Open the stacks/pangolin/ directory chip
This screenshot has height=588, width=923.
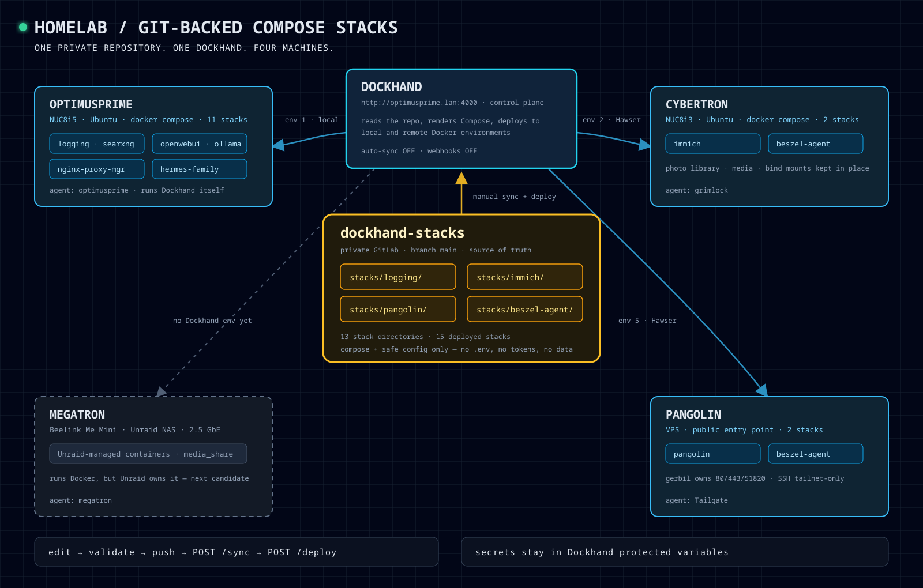pos(398,309)
